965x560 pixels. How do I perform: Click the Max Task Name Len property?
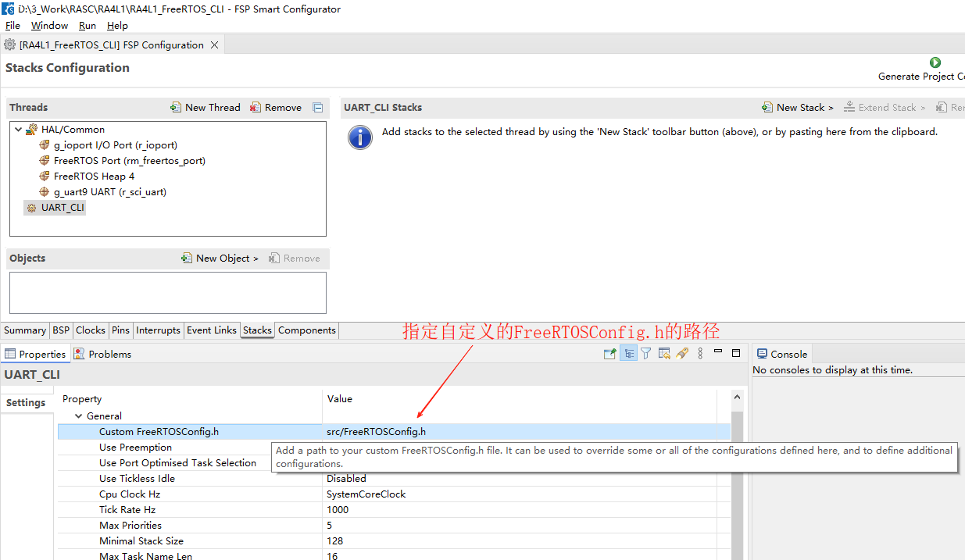click(x=145, y=556)
